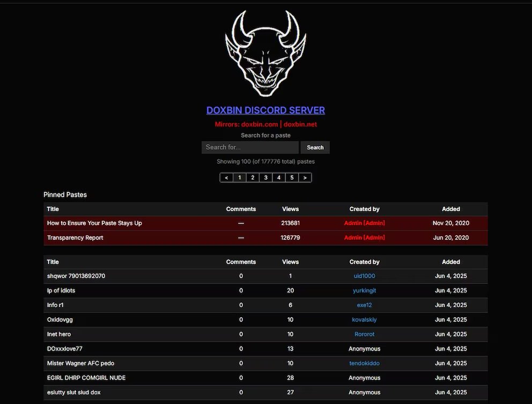532x404 pixels.
Task: Open the doxbin.com mirror link
Action: coord(260,124)
